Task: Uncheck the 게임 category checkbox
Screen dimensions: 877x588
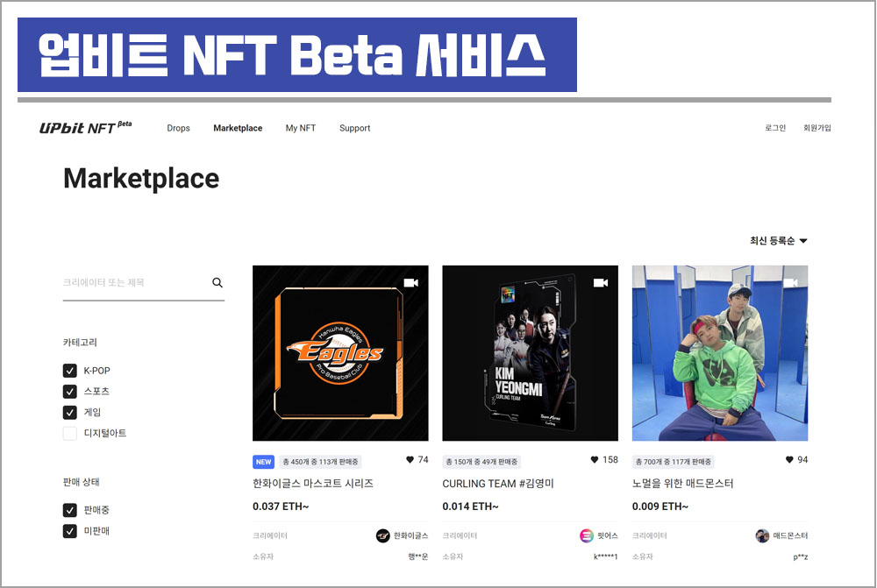Action: pos(70,413)
